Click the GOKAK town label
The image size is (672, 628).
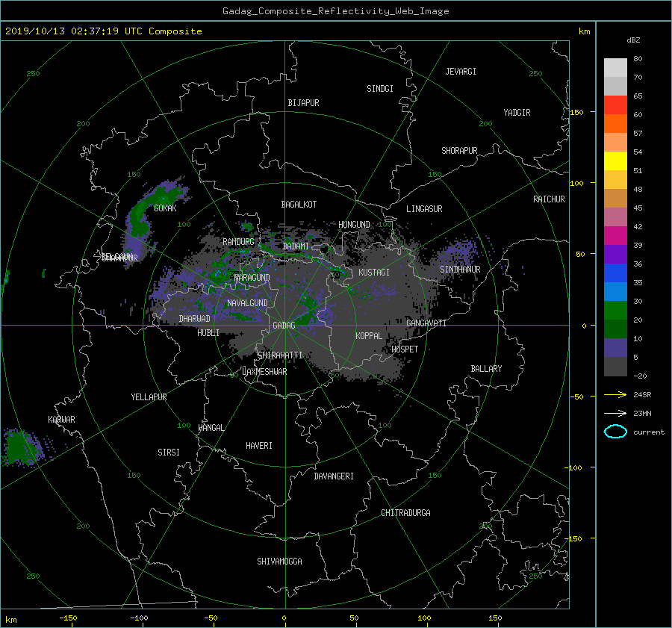[x=165, y=208]
